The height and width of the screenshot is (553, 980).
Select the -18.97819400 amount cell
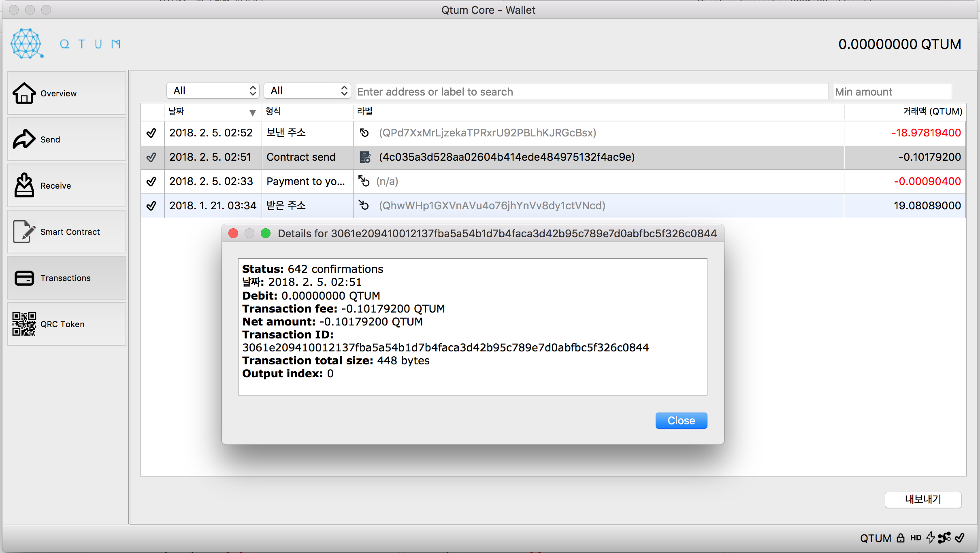pyautogui.click(x=905, y=133)
